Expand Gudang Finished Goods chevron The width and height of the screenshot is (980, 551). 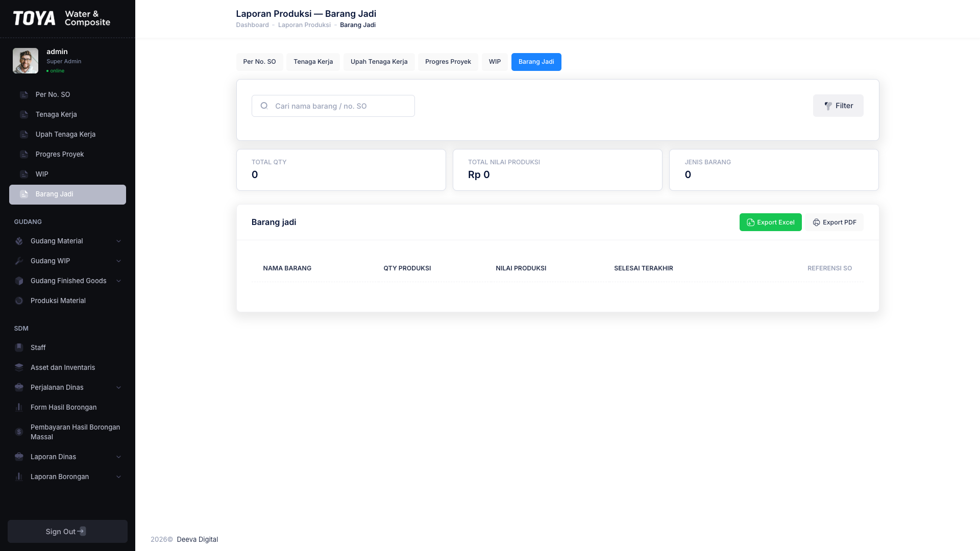click(118, 281)
